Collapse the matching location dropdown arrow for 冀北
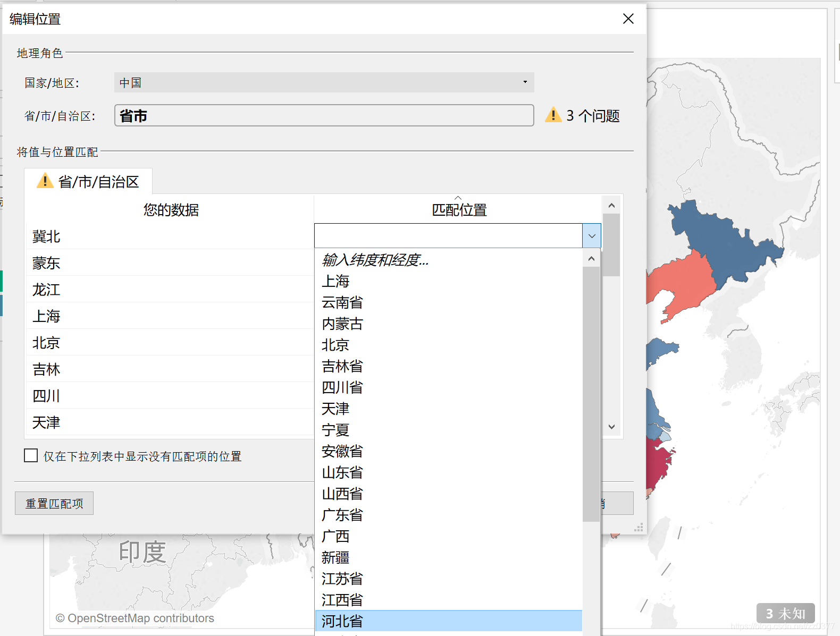Viewport: 840px width, 636px height. click(592, 236)
